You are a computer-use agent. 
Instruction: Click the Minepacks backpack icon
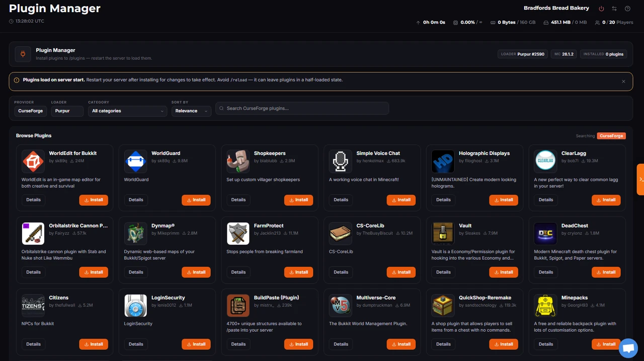tap(545, 306)
